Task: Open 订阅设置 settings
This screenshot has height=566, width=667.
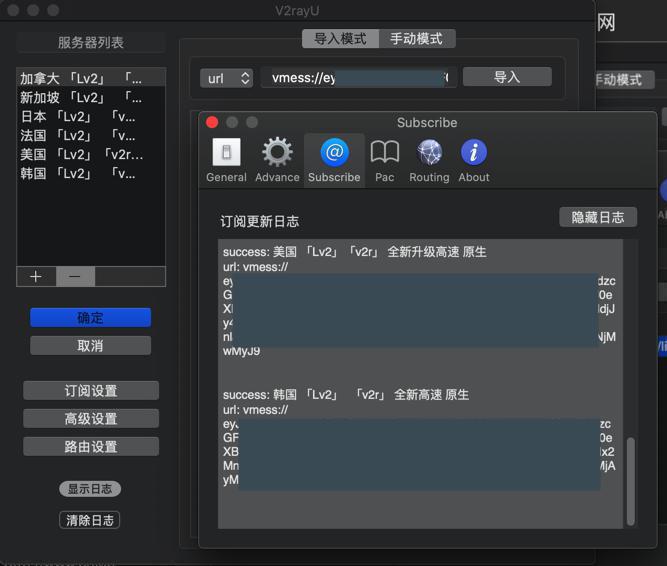Action: point(91,390)
